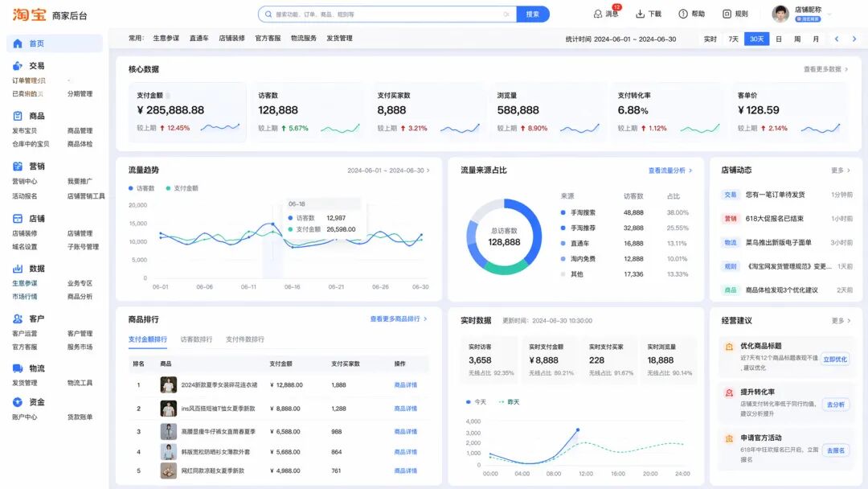Click 立即优化 button in 经营建议
This screenshot has height=489, width=868.
coord(835,360)
